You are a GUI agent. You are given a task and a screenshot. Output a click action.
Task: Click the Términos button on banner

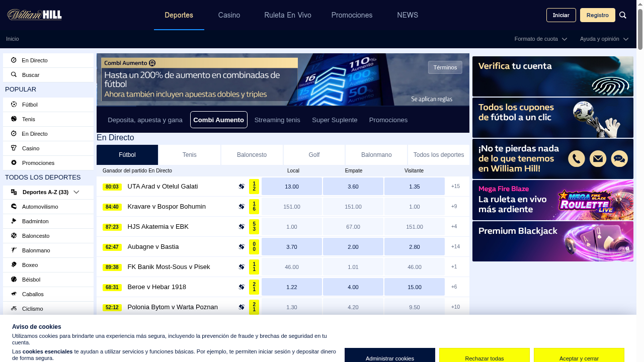445,67
